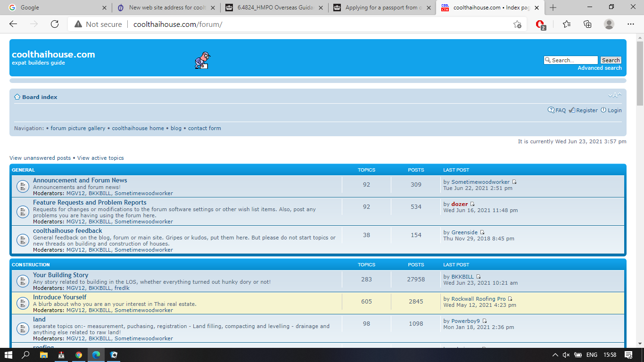
Task: Click the Search keywords input field
Action: tap(571, 60)
